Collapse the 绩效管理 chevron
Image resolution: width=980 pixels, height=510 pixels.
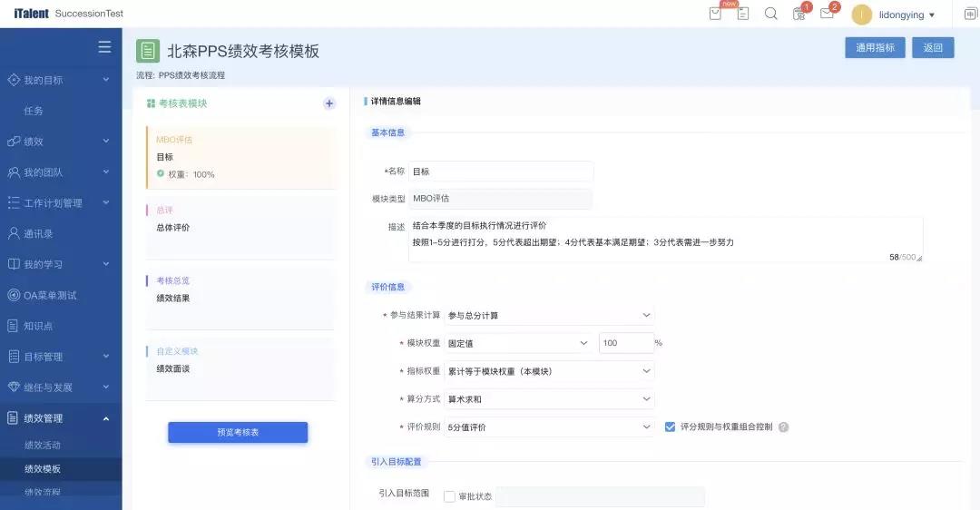105,418
